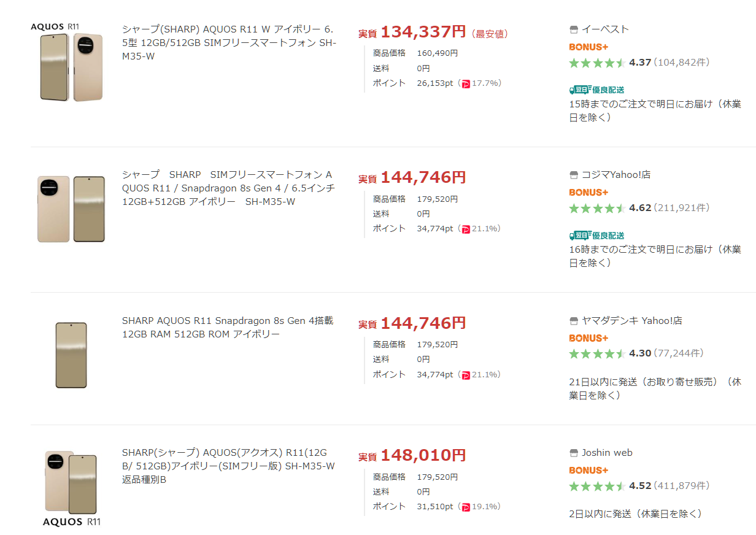Open the 返品種別B AQUOS R11 listing title
This screenshot has height=535, width=756.
(228, 466)
